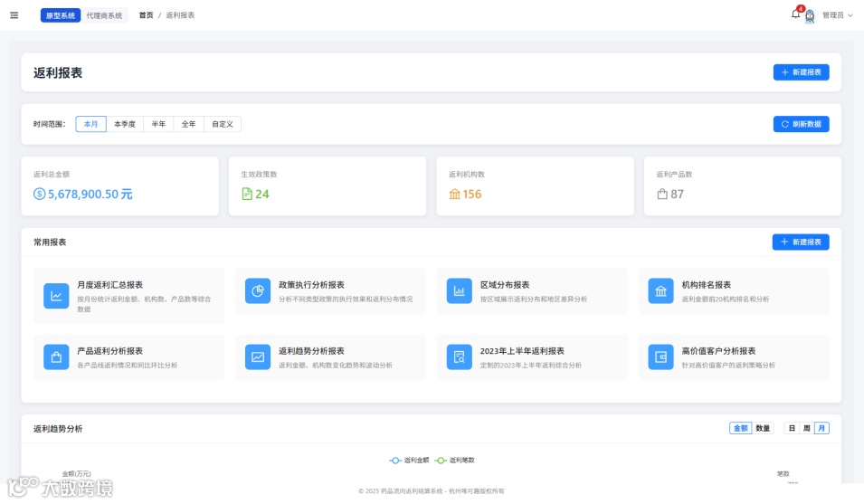Click the 返利报表 breadcrumb item
This screenshot has width=864, height=504.
point(180,15)
